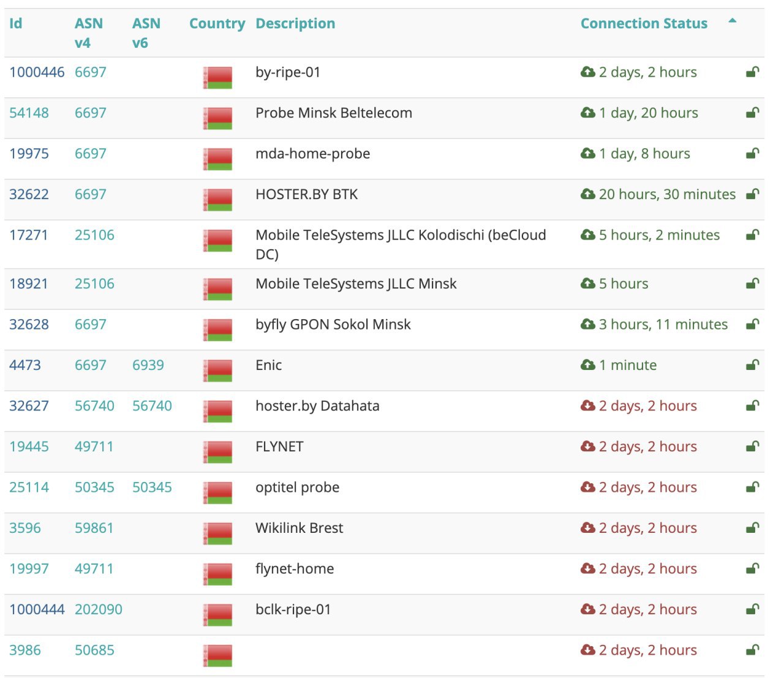
Task: Open ASN v4 50685 link
Action: [x=94, y=650]
